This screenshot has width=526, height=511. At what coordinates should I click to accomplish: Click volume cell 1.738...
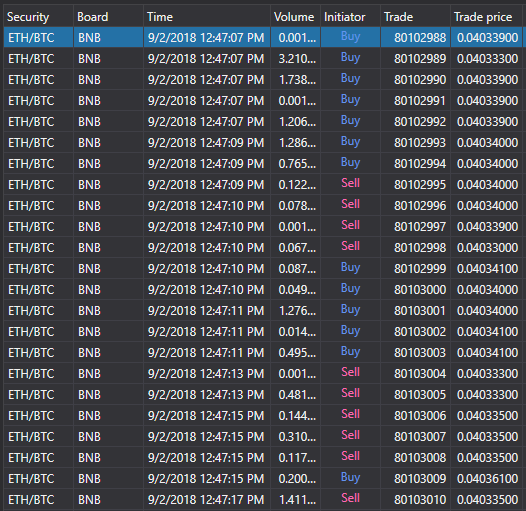coord(297,80)
